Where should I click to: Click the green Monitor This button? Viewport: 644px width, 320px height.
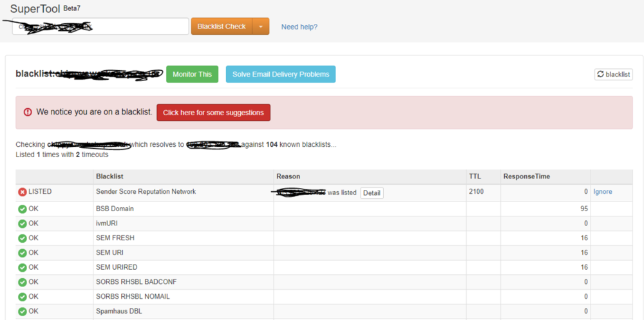(192, 74)
